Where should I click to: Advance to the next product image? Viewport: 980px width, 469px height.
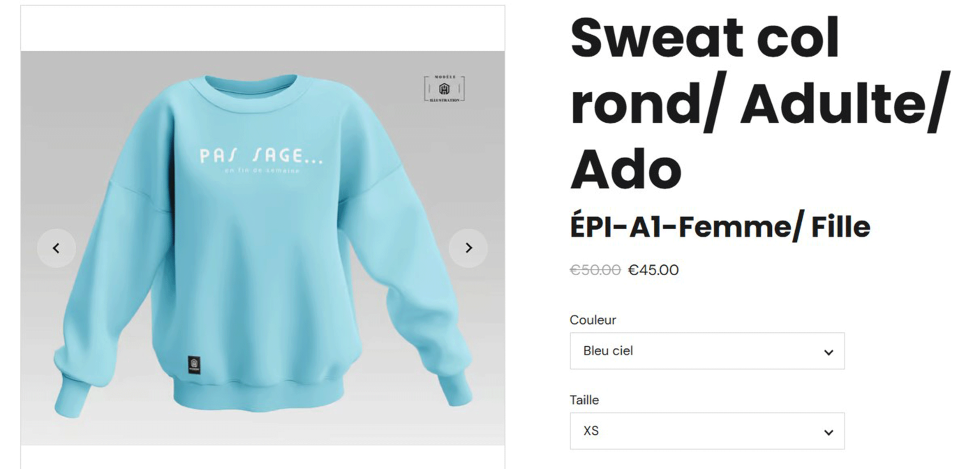tap(468, 248)
